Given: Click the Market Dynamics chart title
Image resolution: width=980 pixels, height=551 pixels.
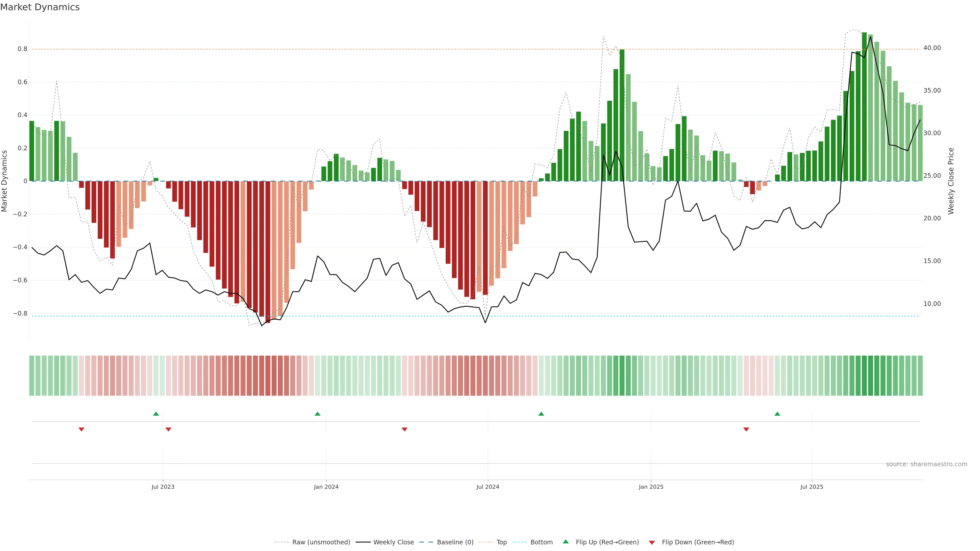Looking at the screenshot, I should (40, 7).
